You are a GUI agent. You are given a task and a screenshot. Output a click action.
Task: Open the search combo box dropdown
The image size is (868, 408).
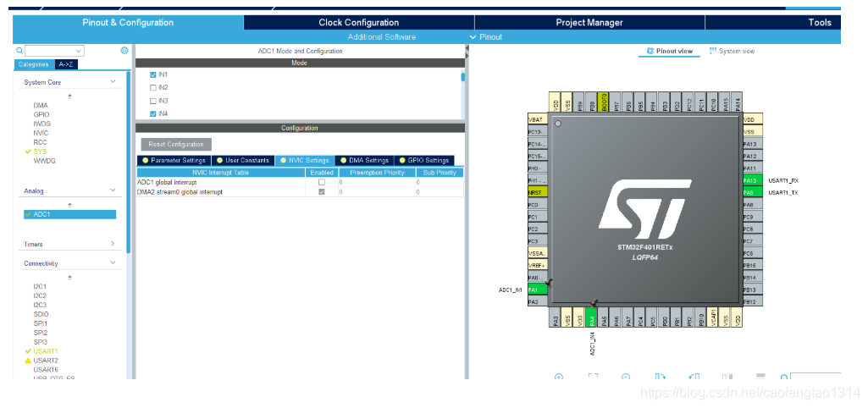[x=79, y=51]
